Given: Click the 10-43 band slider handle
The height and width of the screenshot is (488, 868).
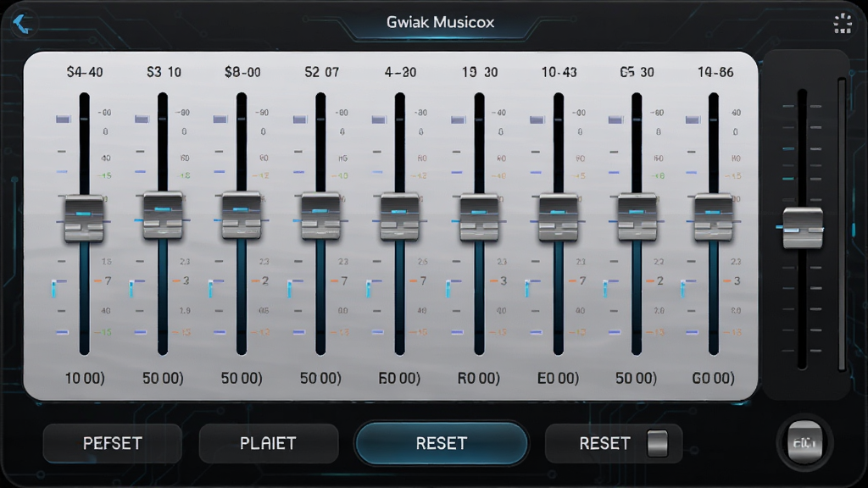Looking at the screenshot, I should point(558,218).
